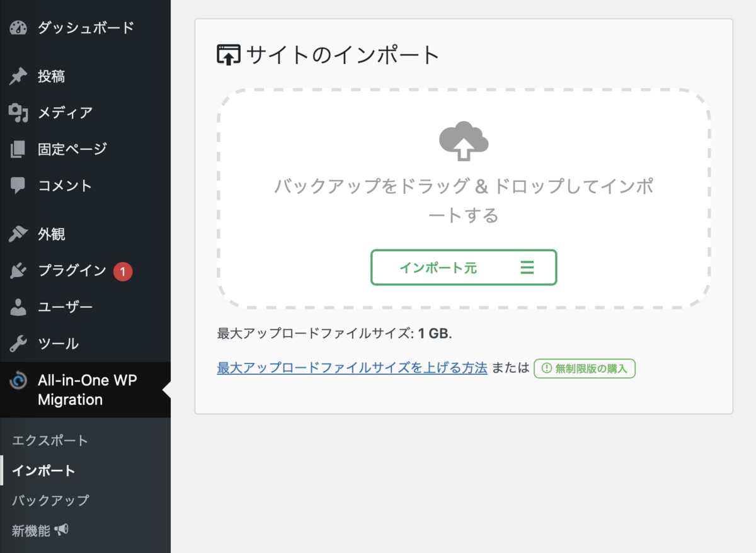The image size is (756, 553).
Task: Click the dashed drag and drop area text
Action: click(464, 201)
